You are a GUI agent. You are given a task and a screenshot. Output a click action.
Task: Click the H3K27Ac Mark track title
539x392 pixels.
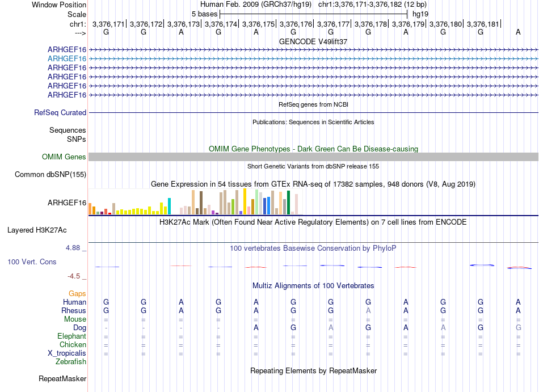(x=313, y=222)
